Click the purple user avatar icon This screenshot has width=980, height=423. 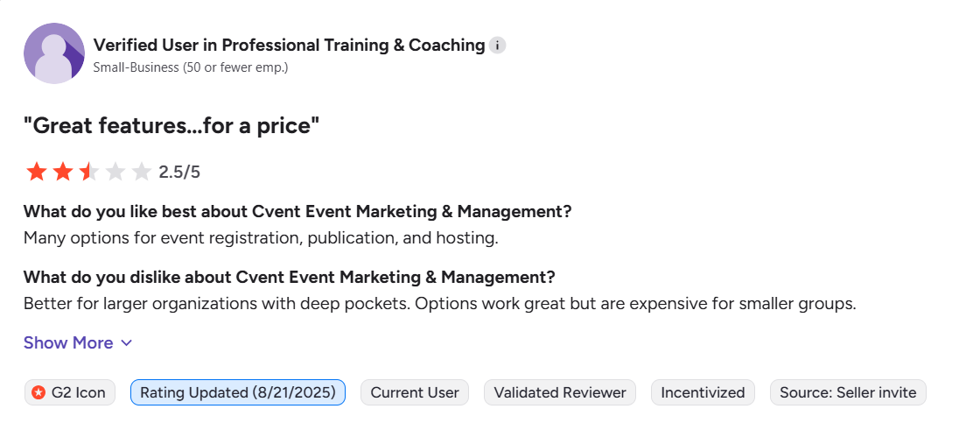click(x=54, y=54)
